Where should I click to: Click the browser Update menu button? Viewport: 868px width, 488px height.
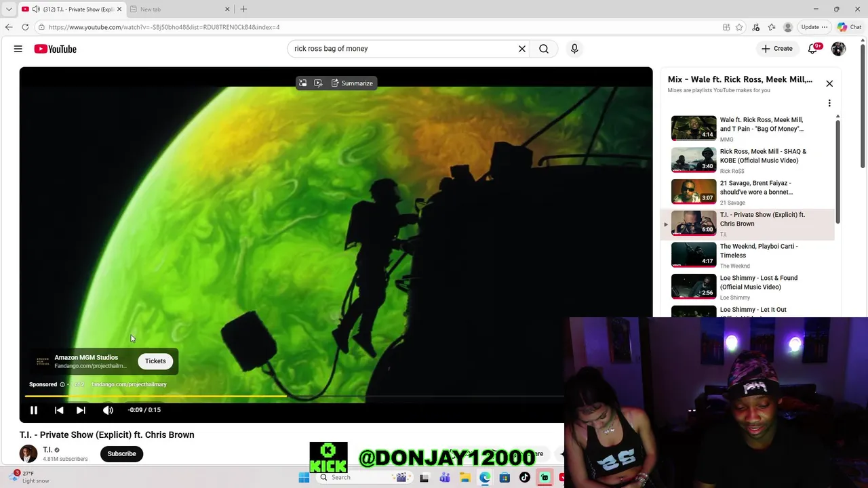(814, 27)
